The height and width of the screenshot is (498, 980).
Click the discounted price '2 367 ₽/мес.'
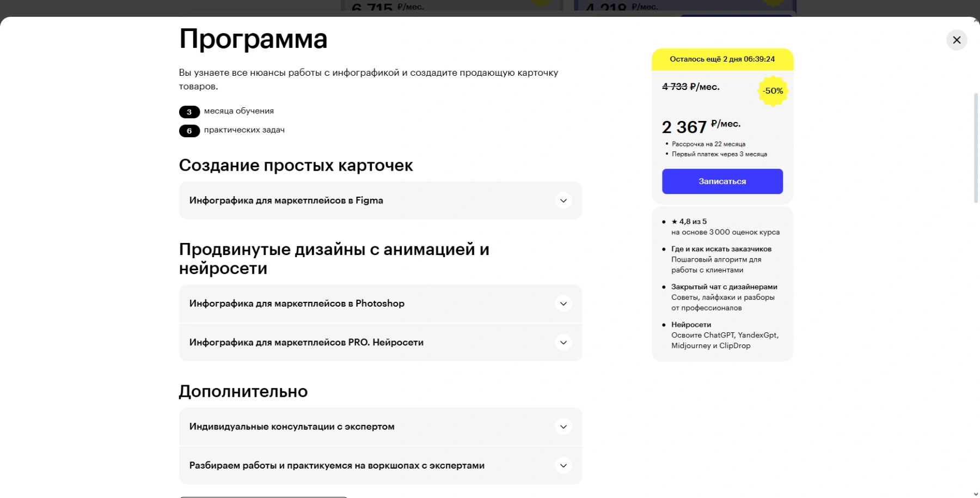(701, 125)
